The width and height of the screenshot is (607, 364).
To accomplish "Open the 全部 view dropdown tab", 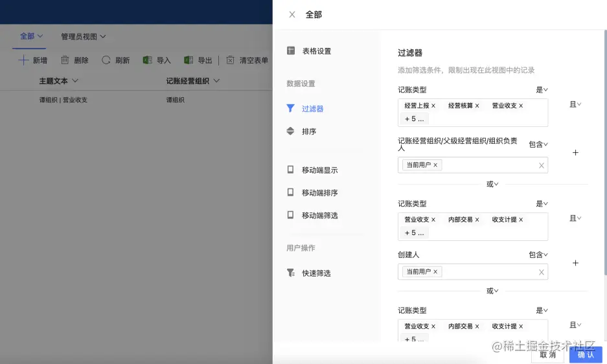I will coord(31,36).
